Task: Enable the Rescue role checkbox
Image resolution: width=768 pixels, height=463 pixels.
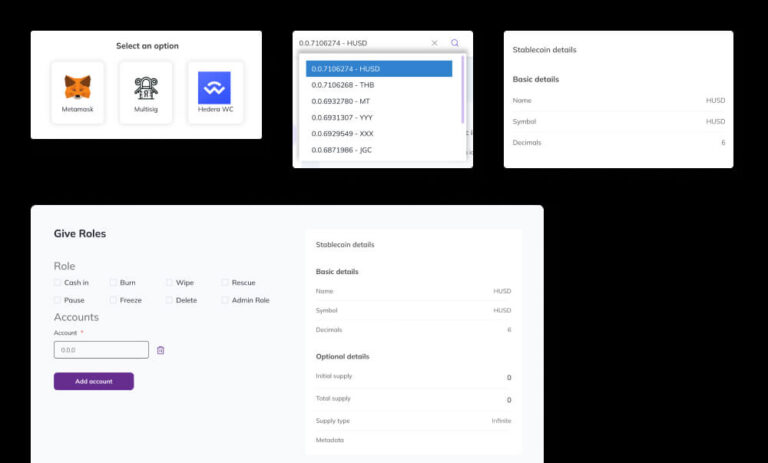Action: coord(225,282)
